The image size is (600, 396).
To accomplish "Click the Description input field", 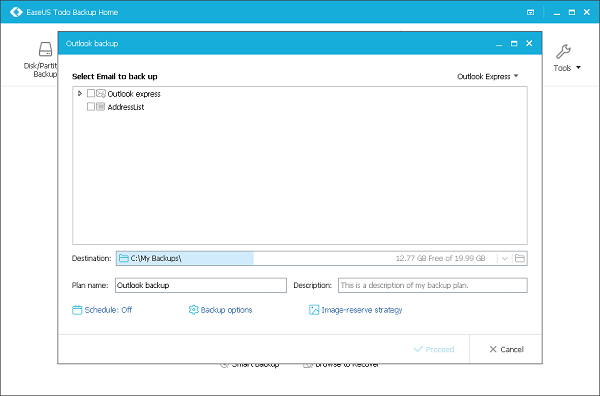I will pos(433,285).
